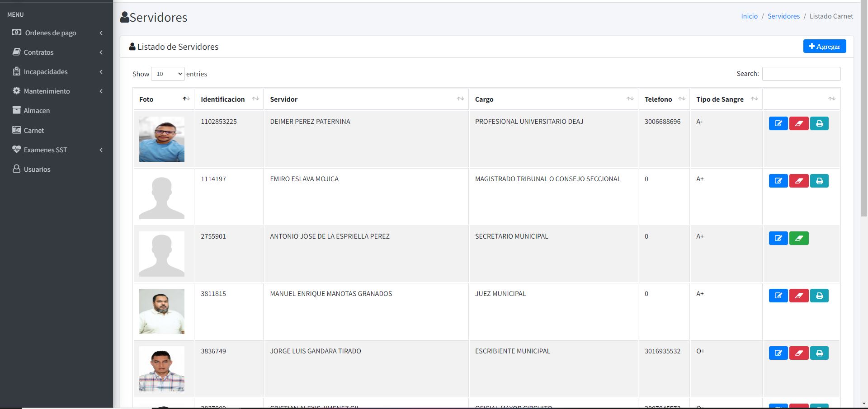Screen dimensions: 868x409
Task: Click green eraser icon for ANTONIO JOSE row
Action: [x=798, y=238]
